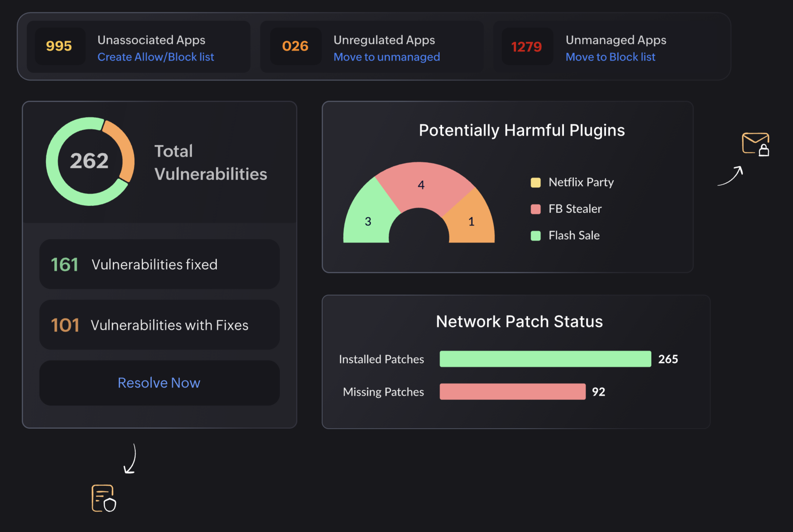Click the 262 total vulnerabilities donut chart

(90, 161)
